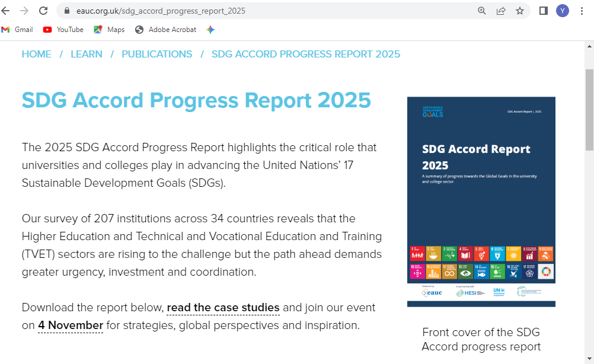Toggle the browser side panel icon

click(544, 11)
